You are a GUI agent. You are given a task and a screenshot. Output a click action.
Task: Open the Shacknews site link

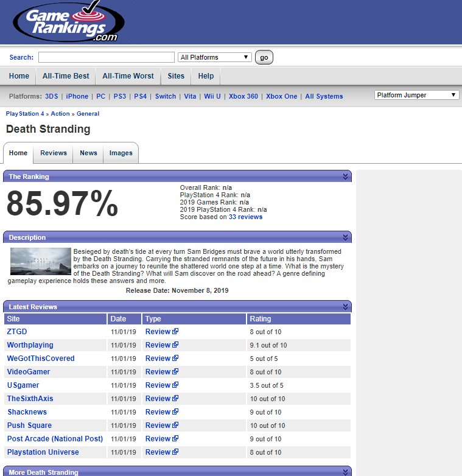point(27,411)
